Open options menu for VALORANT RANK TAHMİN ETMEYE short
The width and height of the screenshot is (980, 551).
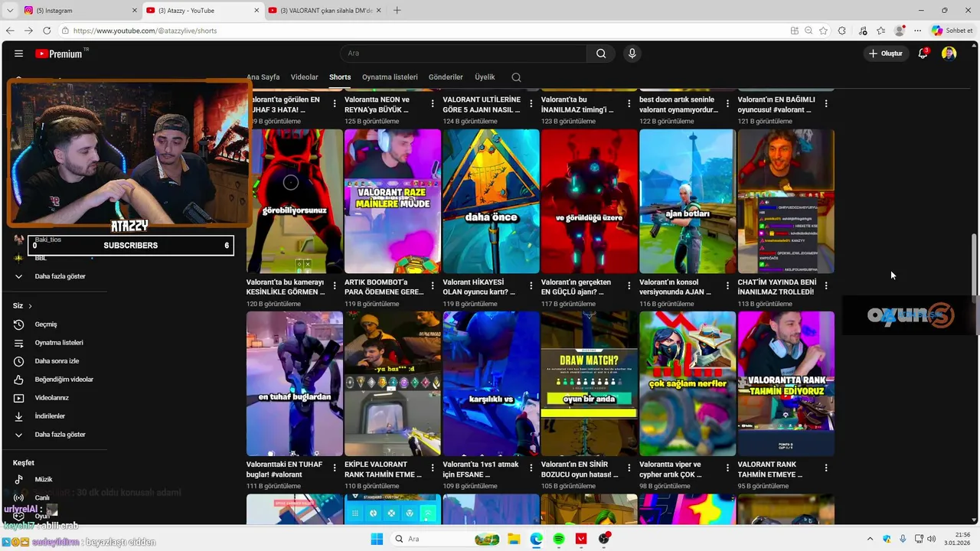(x=825, y=468)
